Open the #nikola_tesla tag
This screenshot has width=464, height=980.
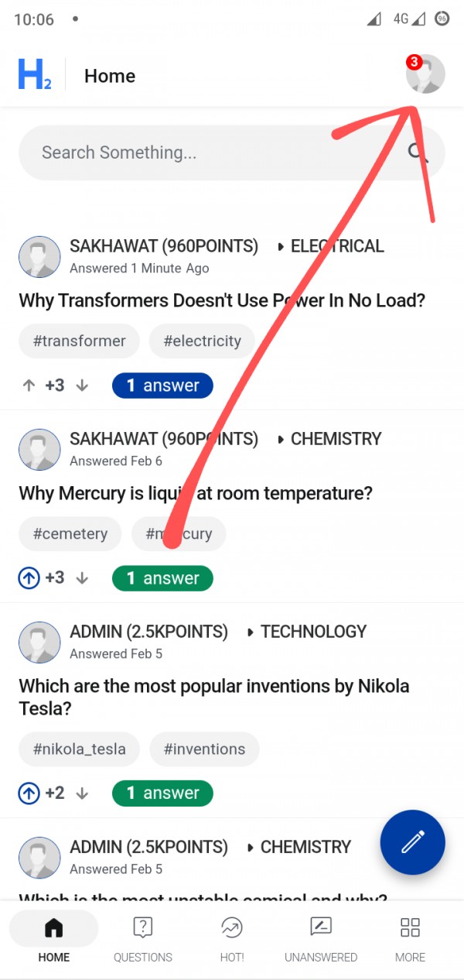78,749
